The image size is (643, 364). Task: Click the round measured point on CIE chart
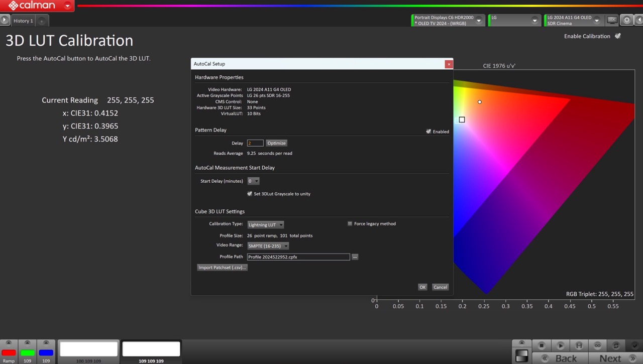(480, 102)
